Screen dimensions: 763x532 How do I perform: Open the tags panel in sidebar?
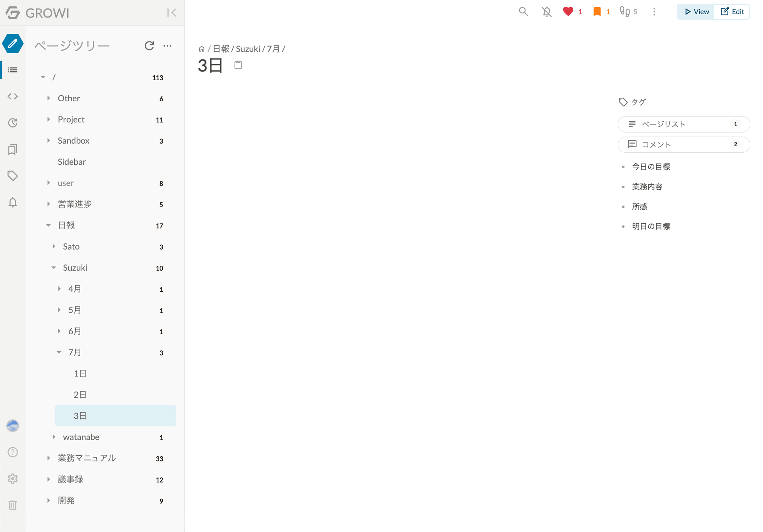(13, 176)
